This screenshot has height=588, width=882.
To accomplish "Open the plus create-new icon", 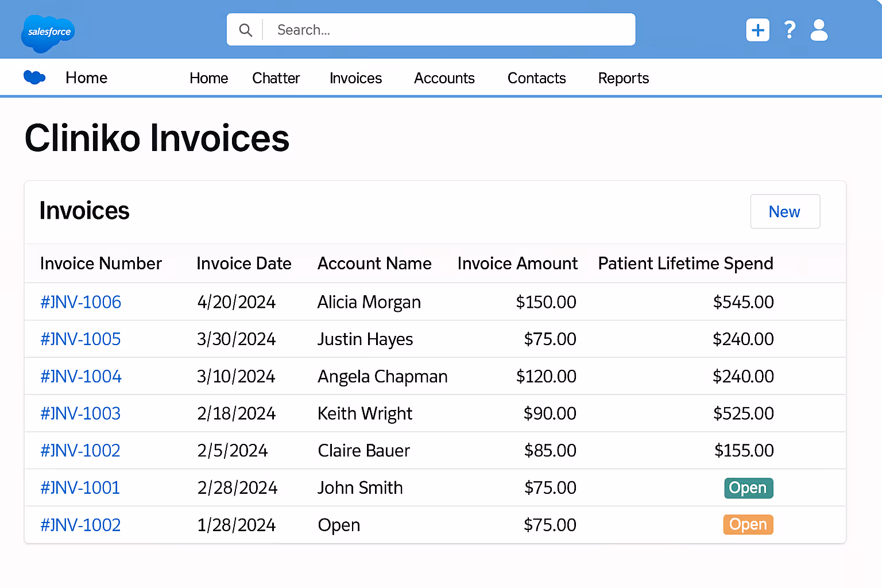I will [x=757, y=30].
